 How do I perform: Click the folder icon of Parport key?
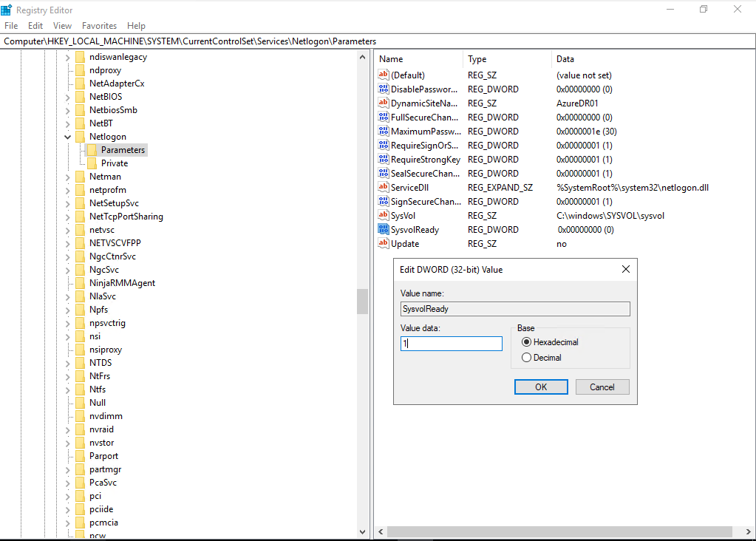pos(80,456)
